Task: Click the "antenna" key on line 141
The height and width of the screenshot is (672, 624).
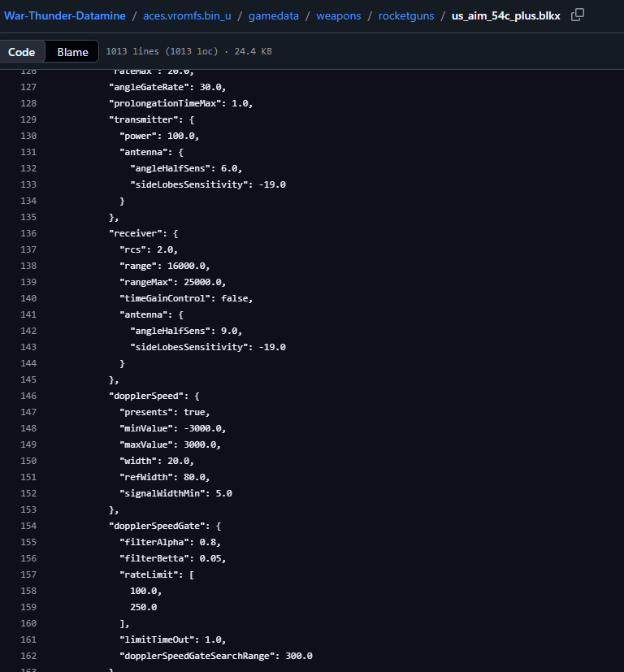Action: pos(145,314)
